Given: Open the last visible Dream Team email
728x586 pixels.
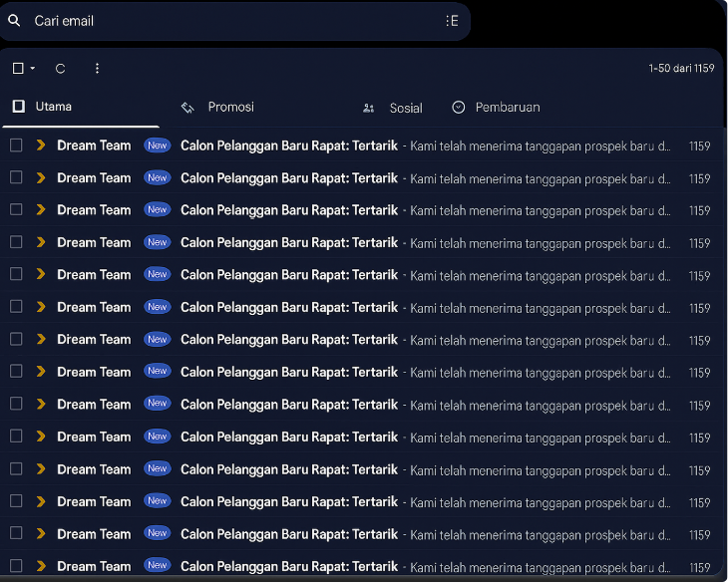Looking at the screenshot, I should point(288,566).
